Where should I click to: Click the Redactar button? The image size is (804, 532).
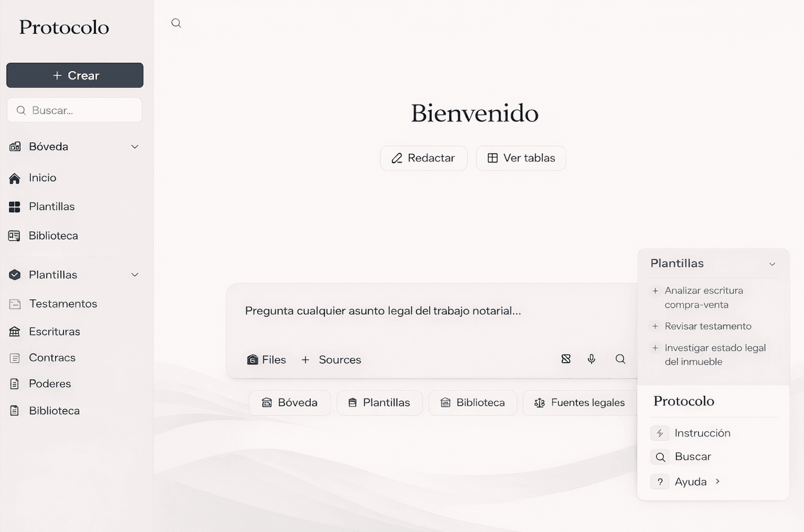[423, 158]
